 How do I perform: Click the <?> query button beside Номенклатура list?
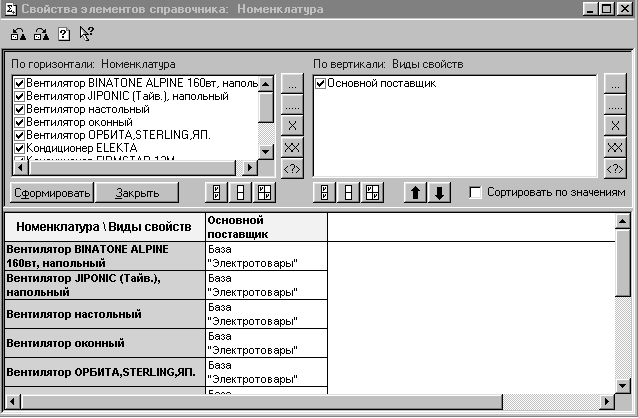click(292, 168)
